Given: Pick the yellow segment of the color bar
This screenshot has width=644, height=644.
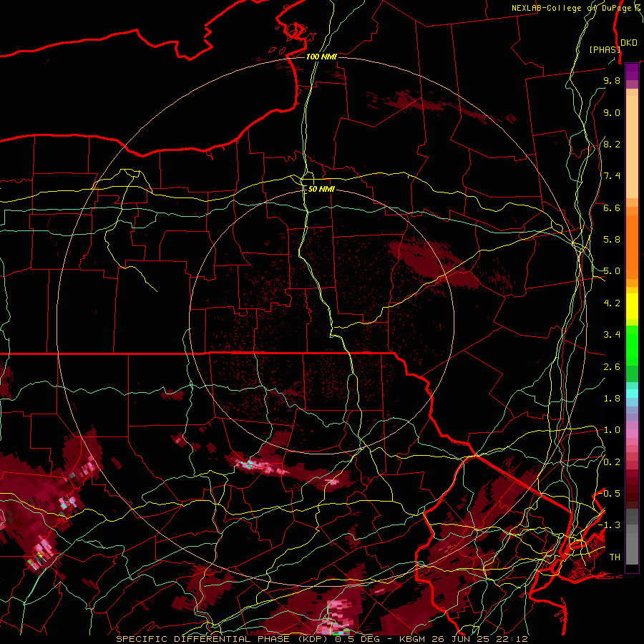Looking at the screenshot, I should 632,306.
